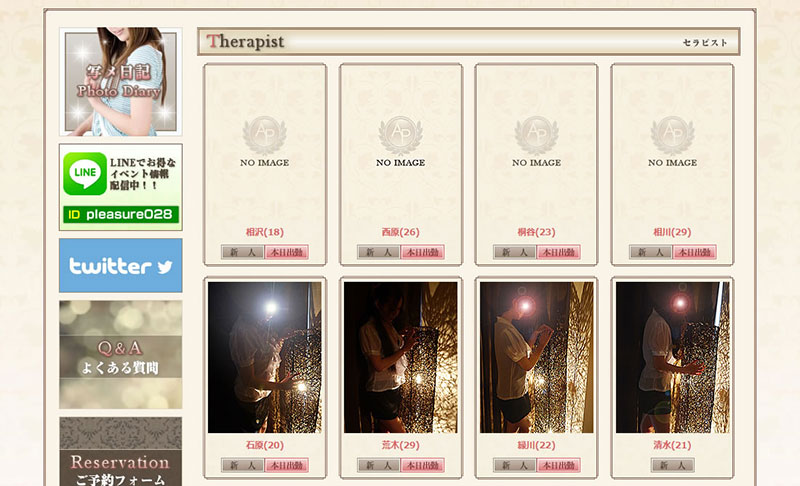The height and width of the screenshot is (486, 800).
Task: Open the Twitter banner link
Action: click(x=120, y=265)
